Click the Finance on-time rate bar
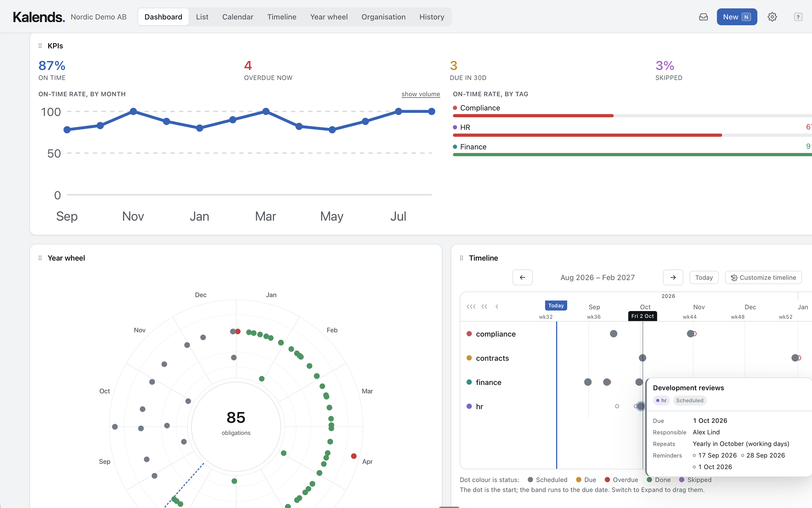 pyautogui.click(x=632, y=155)
